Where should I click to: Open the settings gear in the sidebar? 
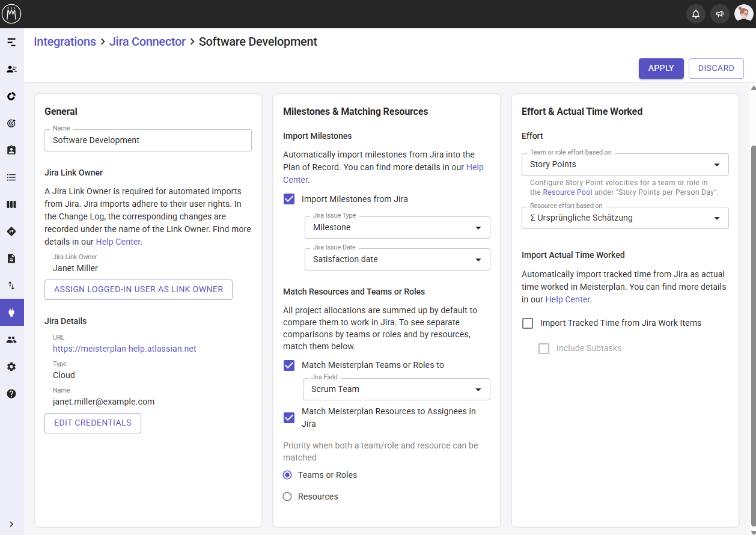11,367
